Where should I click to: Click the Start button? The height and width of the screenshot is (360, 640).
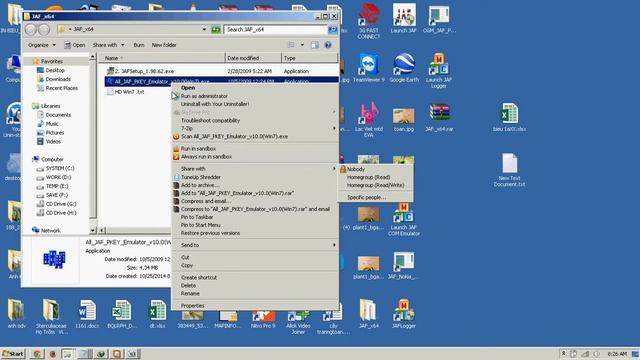click(13, 353)
